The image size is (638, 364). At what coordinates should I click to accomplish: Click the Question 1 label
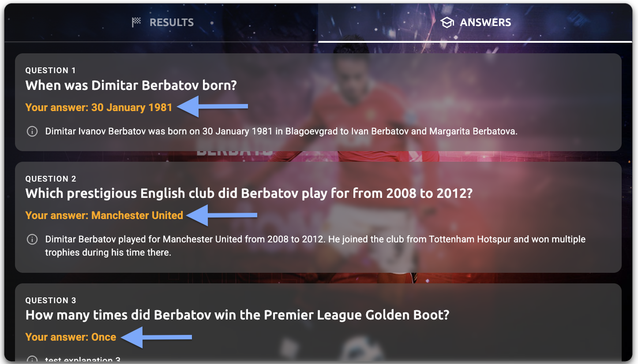(x=51, y=71)
